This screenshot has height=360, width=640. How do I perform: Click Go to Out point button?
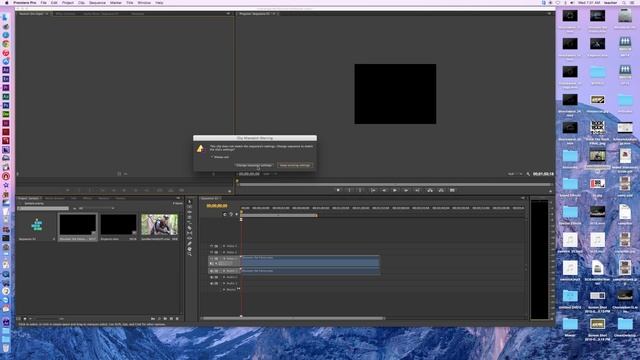[x=417, y=190]
